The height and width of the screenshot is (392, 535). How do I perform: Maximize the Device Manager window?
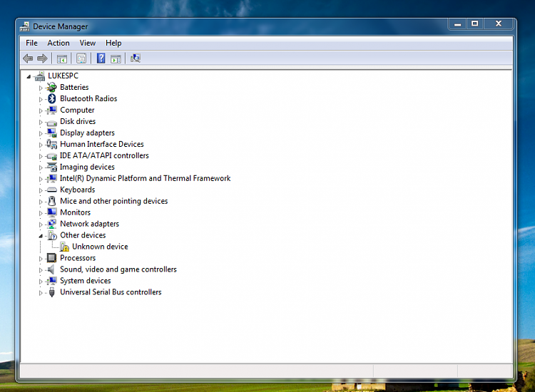pos(474,24)
